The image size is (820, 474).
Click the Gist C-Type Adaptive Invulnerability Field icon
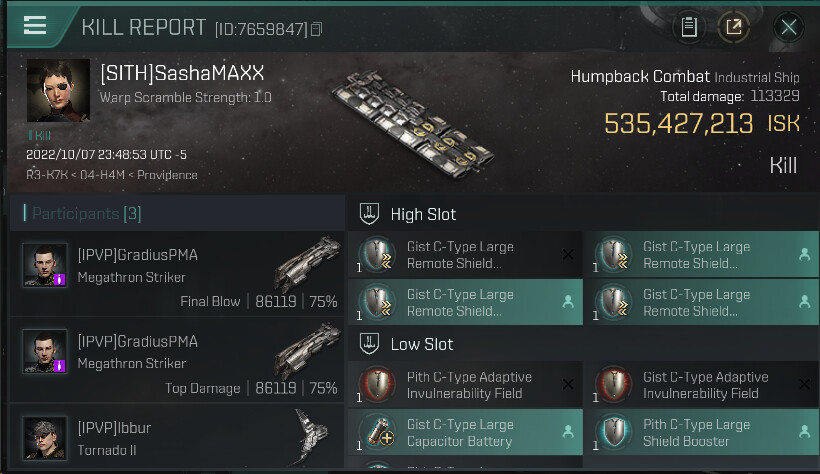tap(614, 385)
